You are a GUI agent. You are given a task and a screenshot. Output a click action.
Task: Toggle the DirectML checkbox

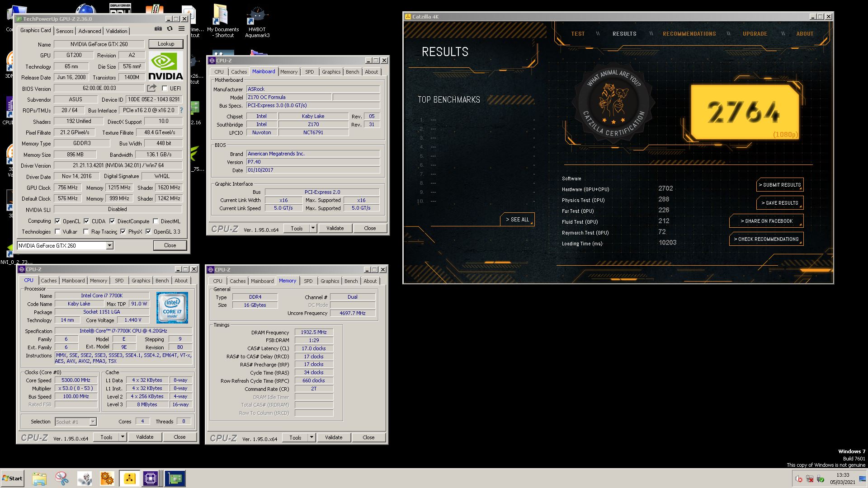(156, 221)
